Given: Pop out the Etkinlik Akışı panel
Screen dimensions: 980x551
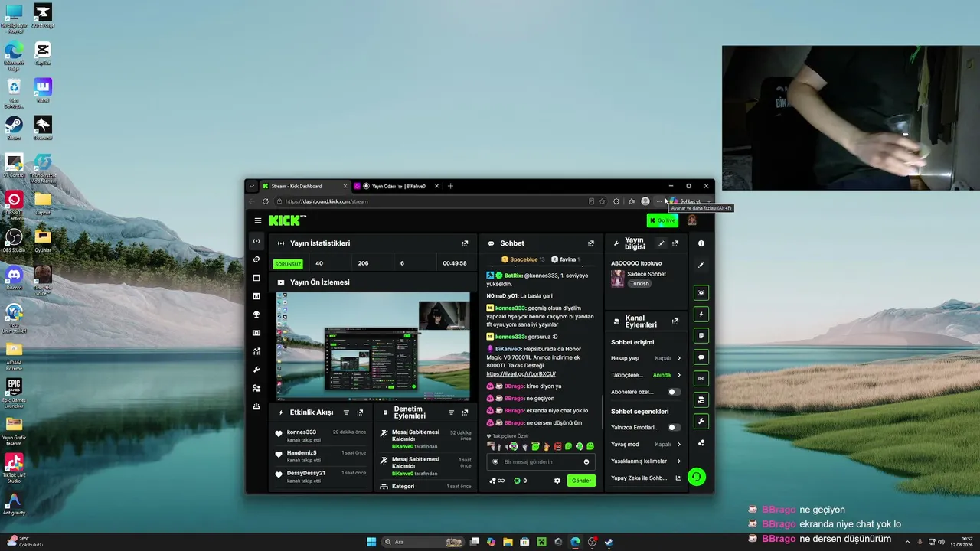Looking at the screenshot, I should [x=360, y=412].
